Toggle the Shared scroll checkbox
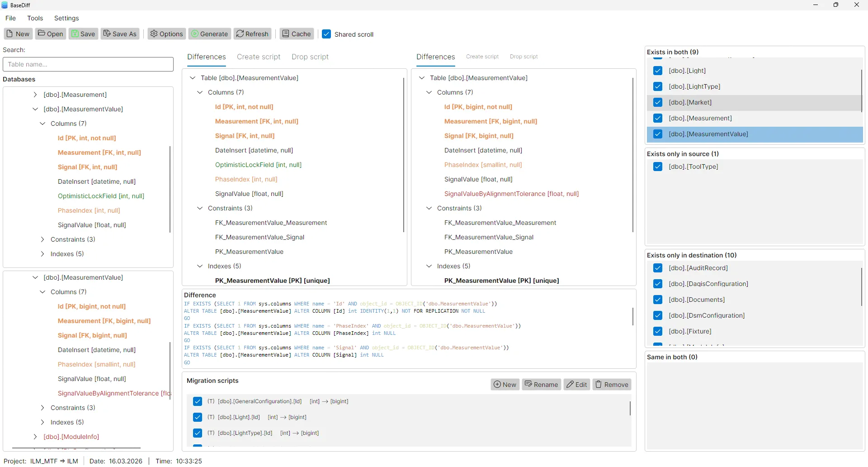The width and height of the screenshot is (868, 467). pos(327,33)
